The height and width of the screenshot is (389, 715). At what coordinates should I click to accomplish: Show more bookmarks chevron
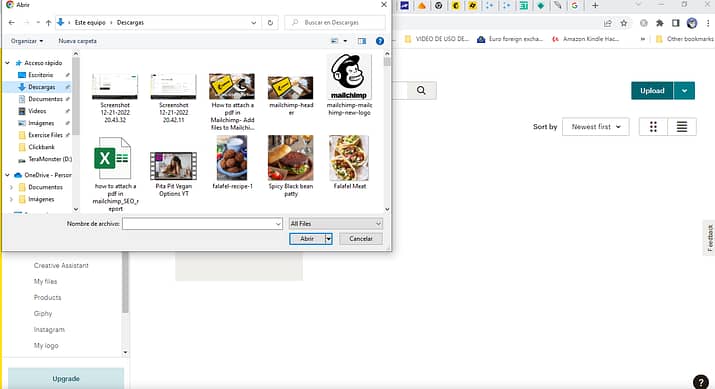[x=642, y=39]
